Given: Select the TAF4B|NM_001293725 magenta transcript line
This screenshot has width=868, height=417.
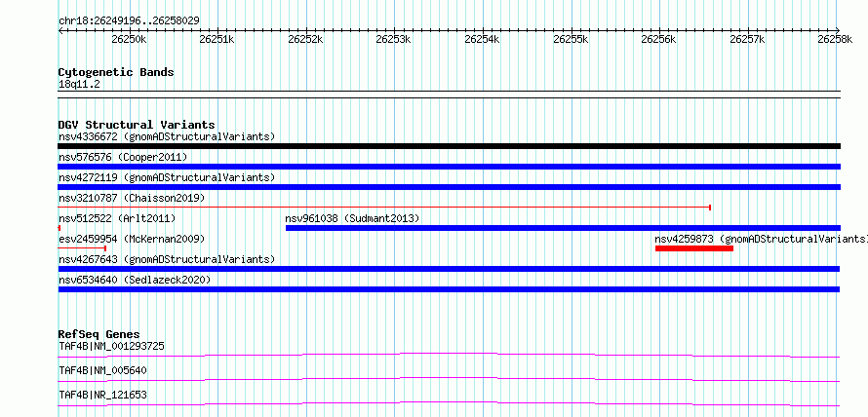Looking at the screenshot, I should pos(449,355).
